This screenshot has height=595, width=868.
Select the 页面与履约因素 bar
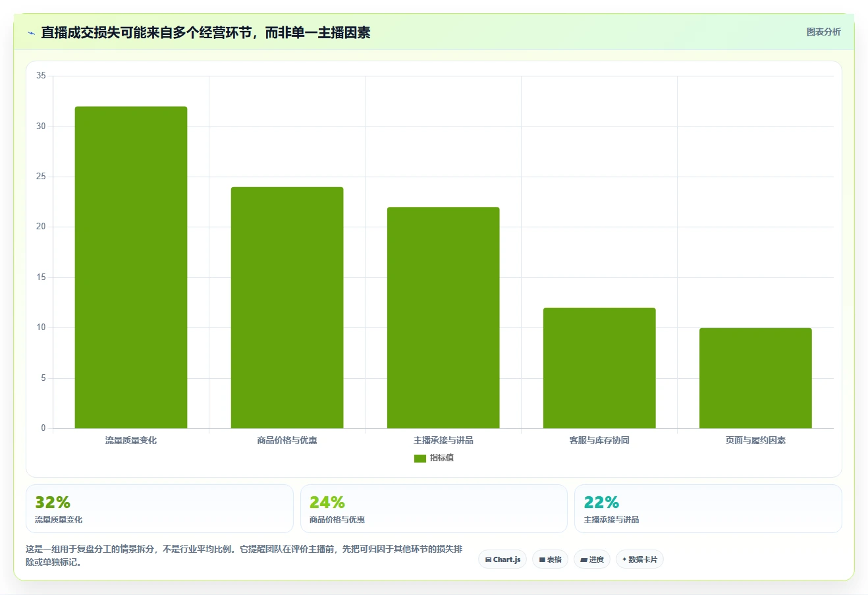point(755,378)
